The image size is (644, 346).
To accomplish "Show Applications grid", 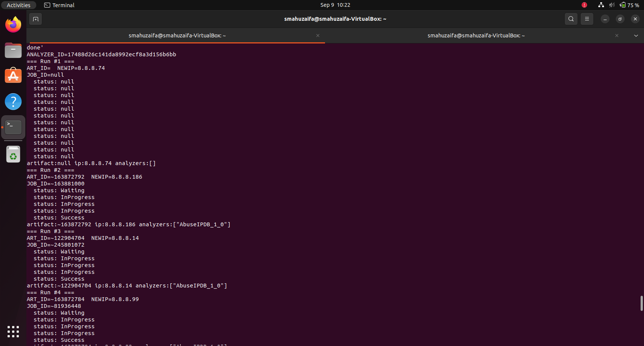I will tap(13, 332).
